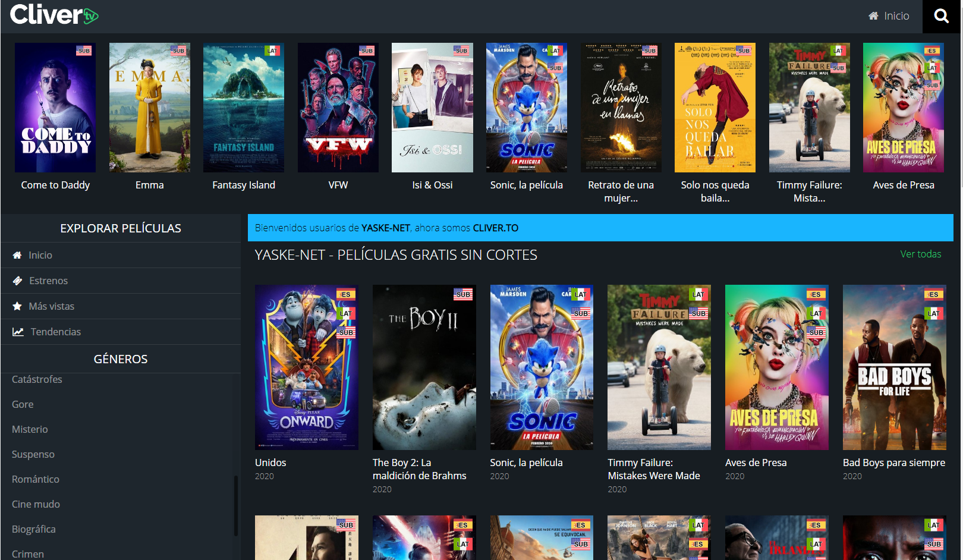Click Sonic, la película title in grid
The height and width of the screenshot is (560, 963).
click(527, 463)
